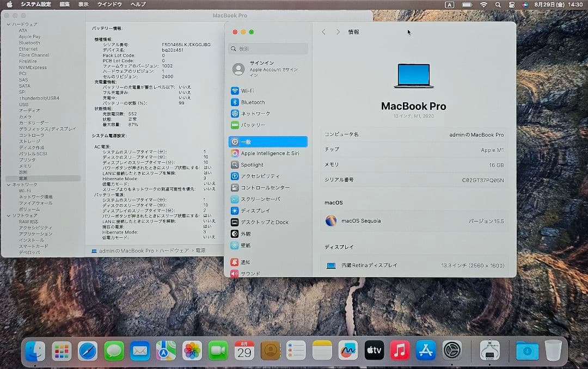Click the 検索 search field

pyautogui.click(x=268, y=48)
